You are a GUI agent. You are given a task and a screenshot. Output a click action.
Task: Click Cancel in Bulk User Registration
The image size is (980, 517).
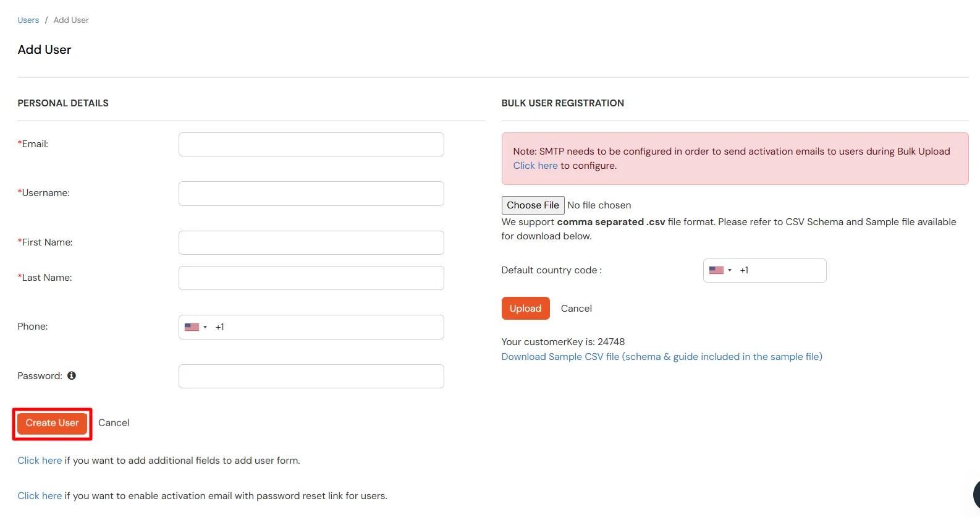tap(576, 308)
